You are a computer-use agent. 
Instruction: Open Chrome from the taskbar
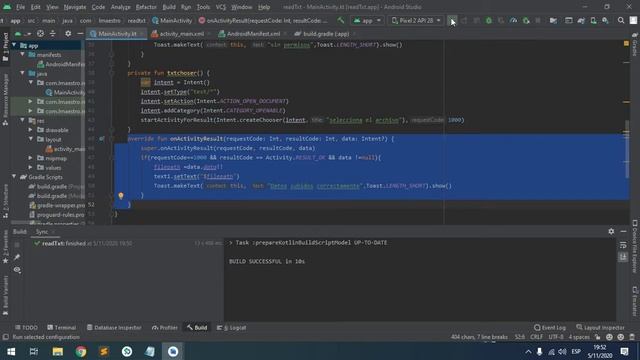point(81,351)
